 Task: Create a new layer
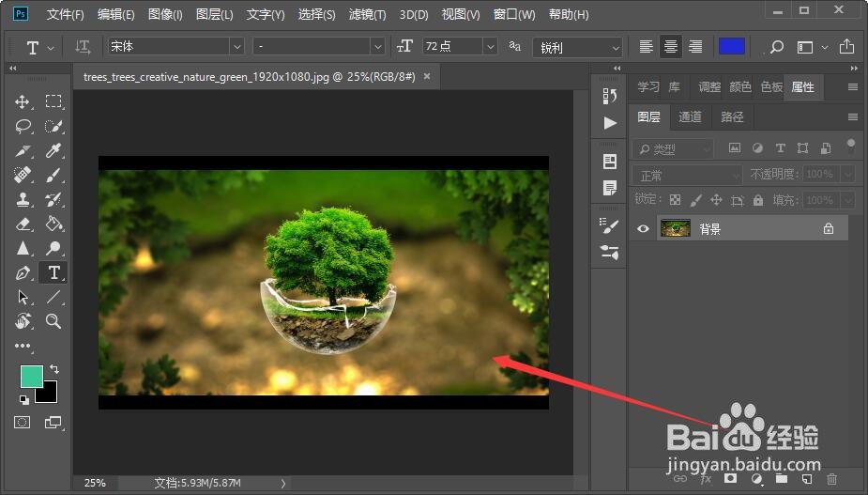coord(807,478)
